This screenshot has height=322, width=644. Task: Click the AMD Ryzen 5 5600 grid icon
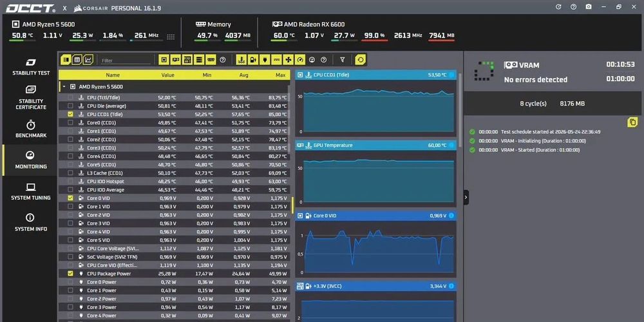click(171, 37)
